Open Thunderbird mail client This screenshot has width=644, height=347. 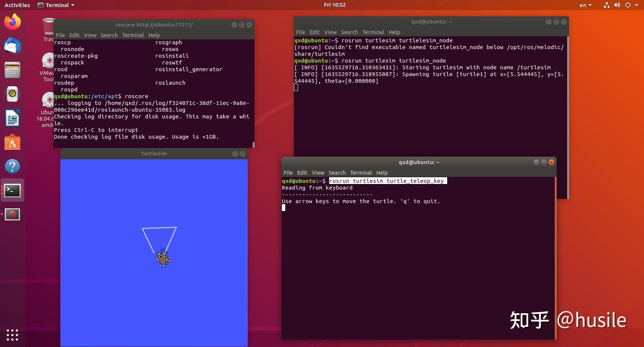[x=12, y=46]
